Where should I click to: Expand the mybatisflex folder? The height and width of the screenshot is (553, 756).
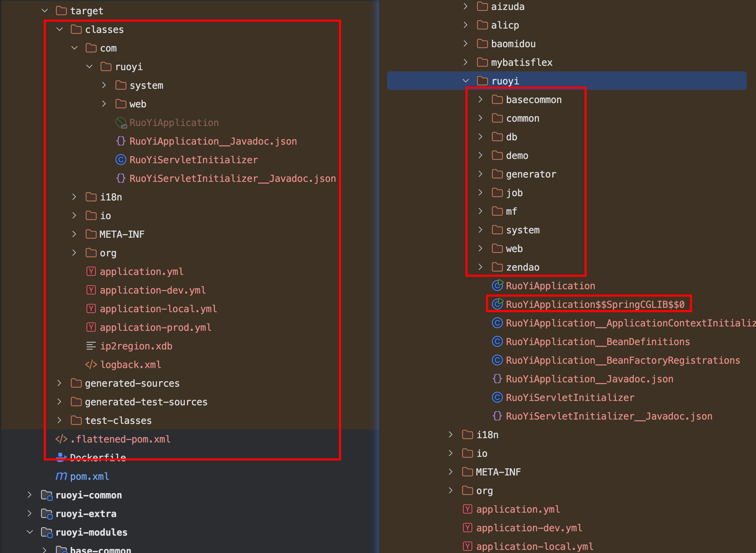point(466,62)
